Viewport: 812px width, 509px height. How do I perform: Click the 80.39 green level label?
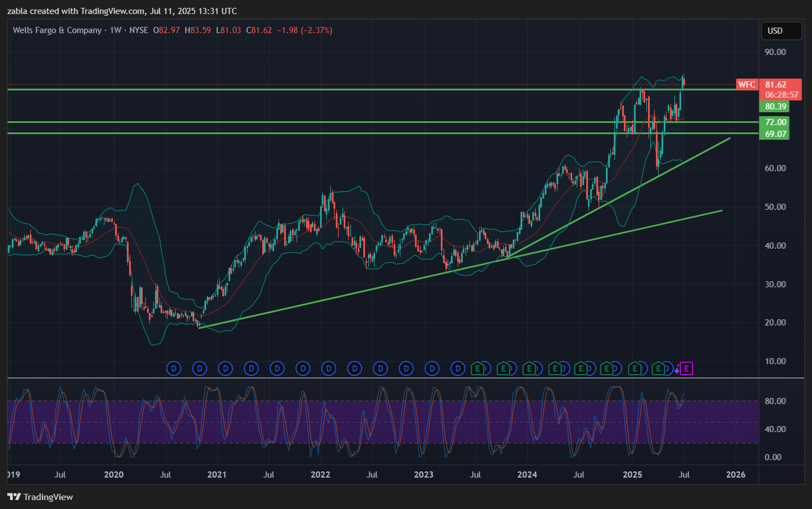tap(774, 107)
